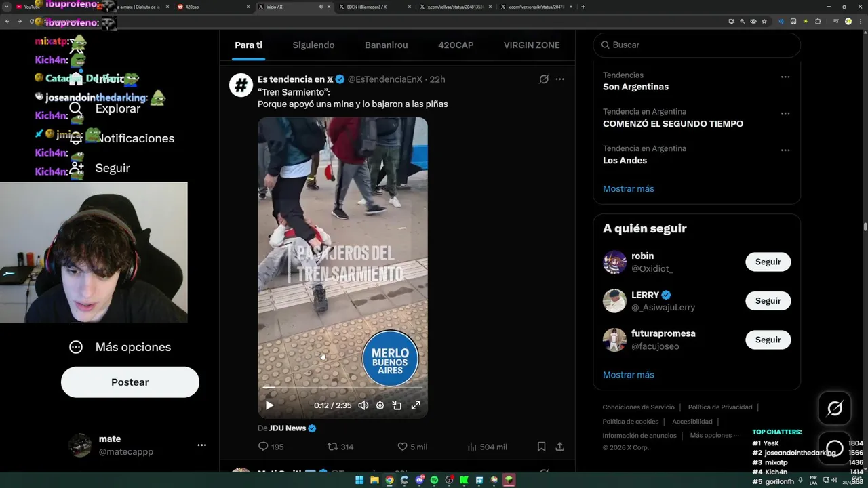Follow futurapromesa @facujoseo
This screenshot has width=868, height=488.
tap(768, 340)
